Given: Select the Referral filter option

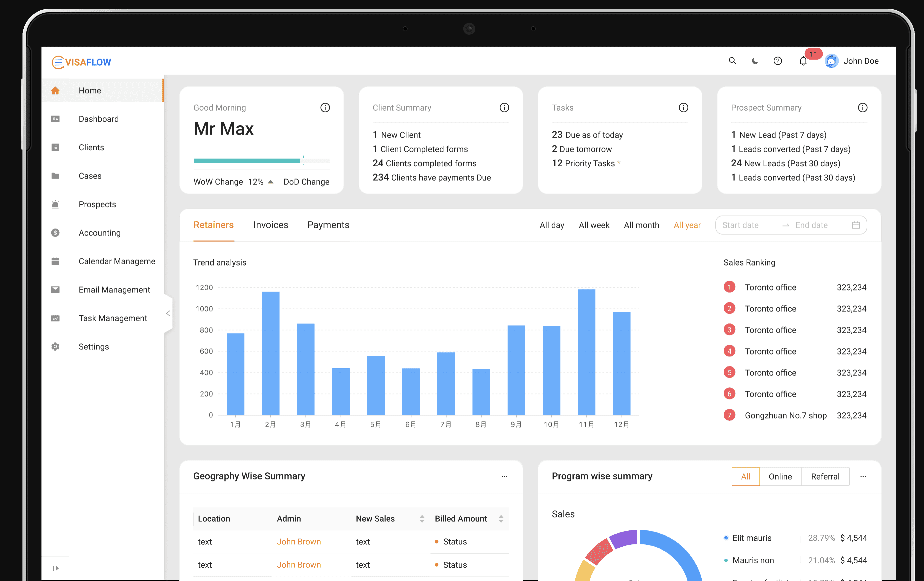Looking at the screenshot, I should click(x=825, y=476).
